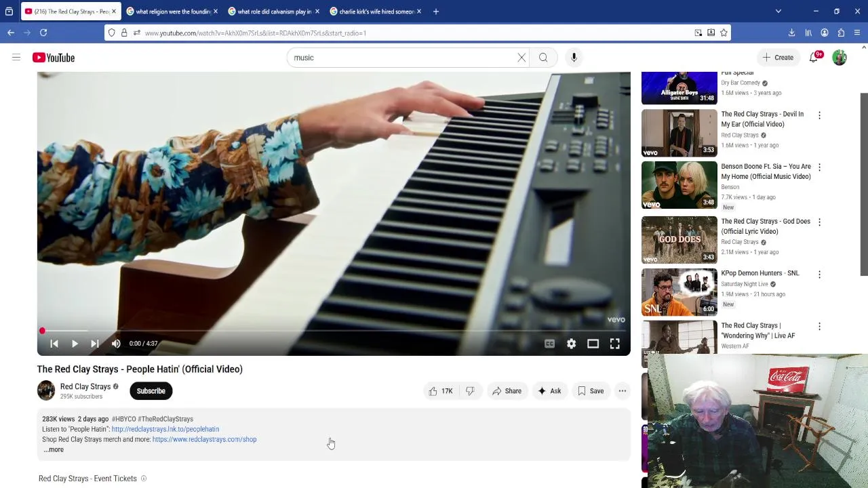Open the redclaystrays.com/shop link
The width and height of the screenshot is (868, 488).
204,439
